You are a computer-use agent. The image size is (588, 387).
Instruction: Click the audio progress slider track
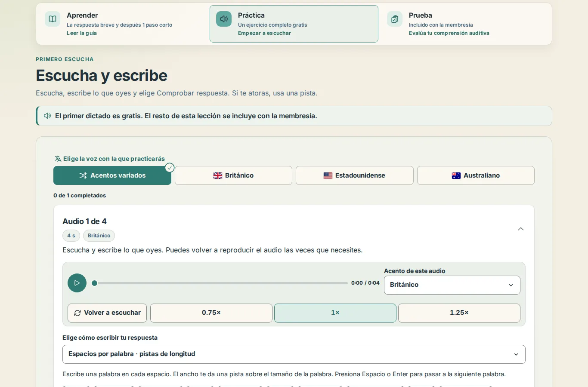pyautogui.click(x=221, y=283)
